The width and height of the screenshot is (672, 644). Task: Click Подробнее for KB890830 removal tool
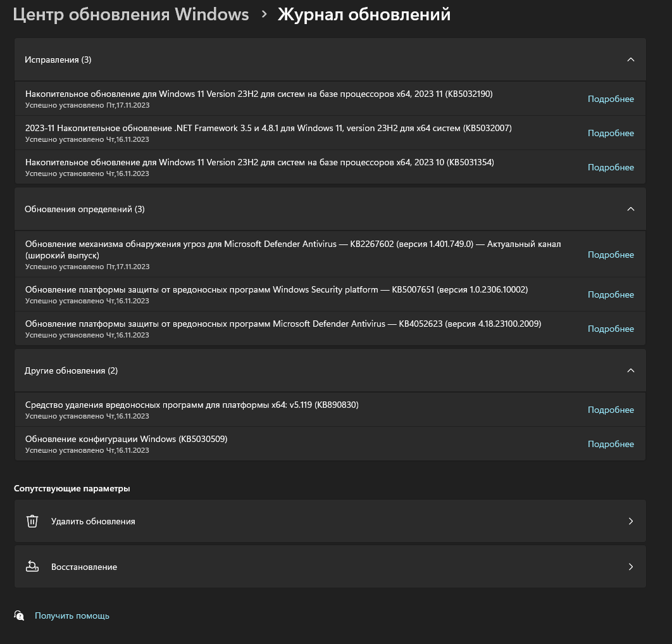click(x=611, y=410)
